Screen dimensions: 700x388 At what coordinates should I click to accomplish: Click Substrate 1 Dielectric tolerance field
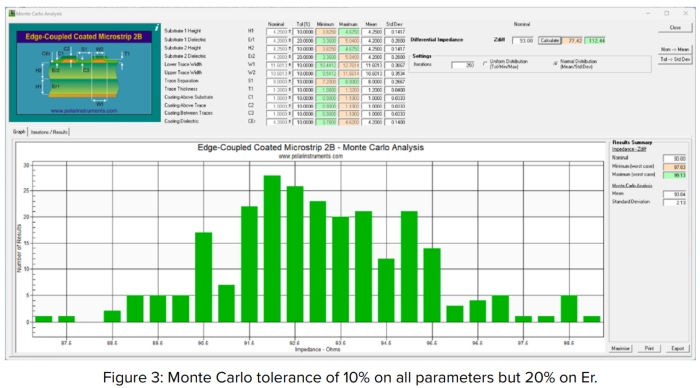[x=304, y=41]
